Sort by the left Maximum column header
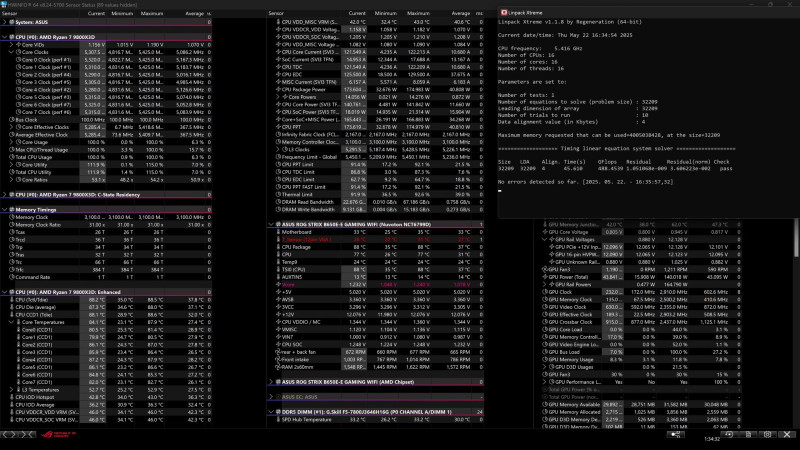This screenshot has width=800, height=450. [x=152, y=14]
